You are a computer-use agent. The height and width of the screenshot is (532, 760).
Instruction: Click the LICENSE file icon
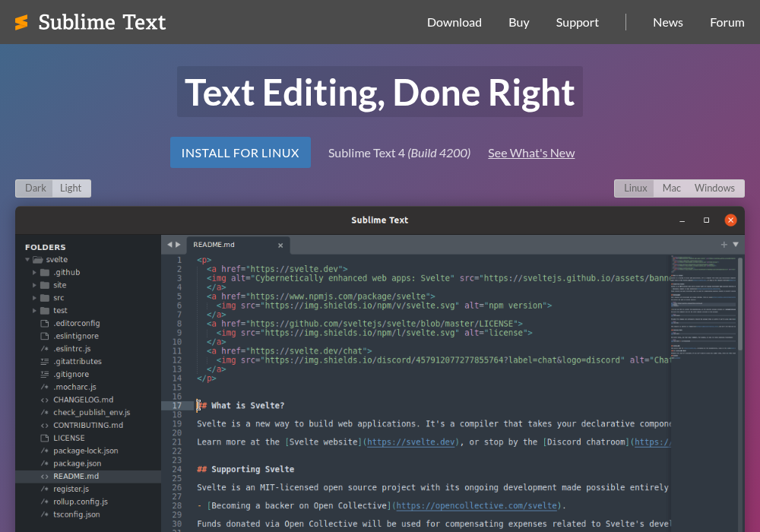pyautogui.click(x=45, y=438)
